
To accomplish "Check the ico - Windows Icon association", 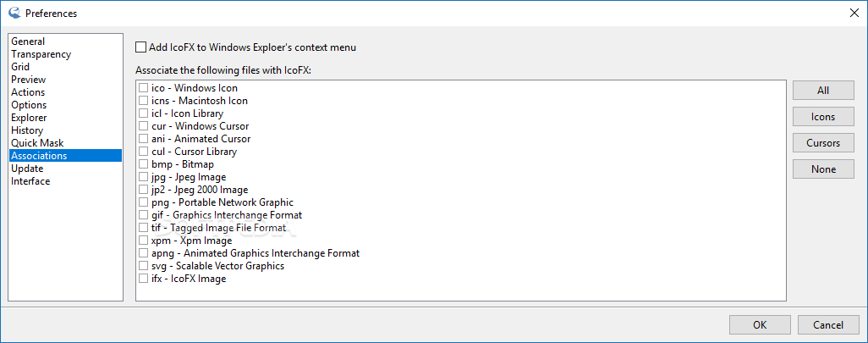I will click(143, 87).
